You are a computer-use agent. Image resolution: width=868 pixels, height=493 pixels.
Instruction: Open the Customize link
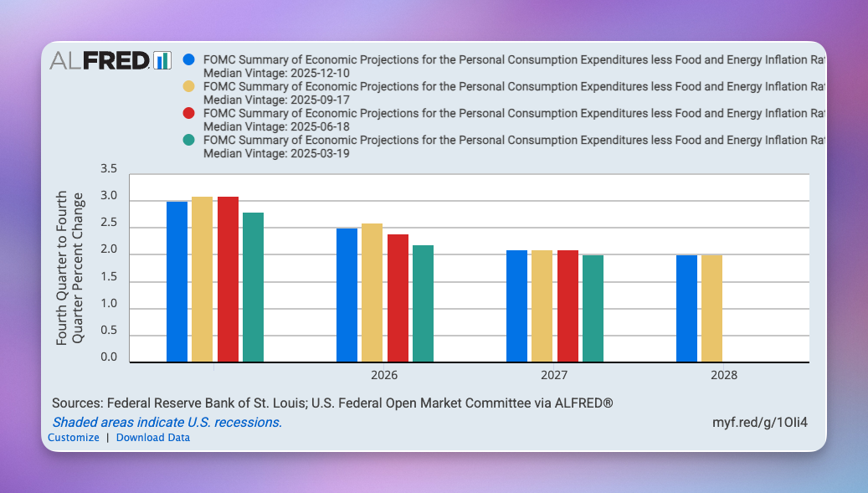coord(74,438)
